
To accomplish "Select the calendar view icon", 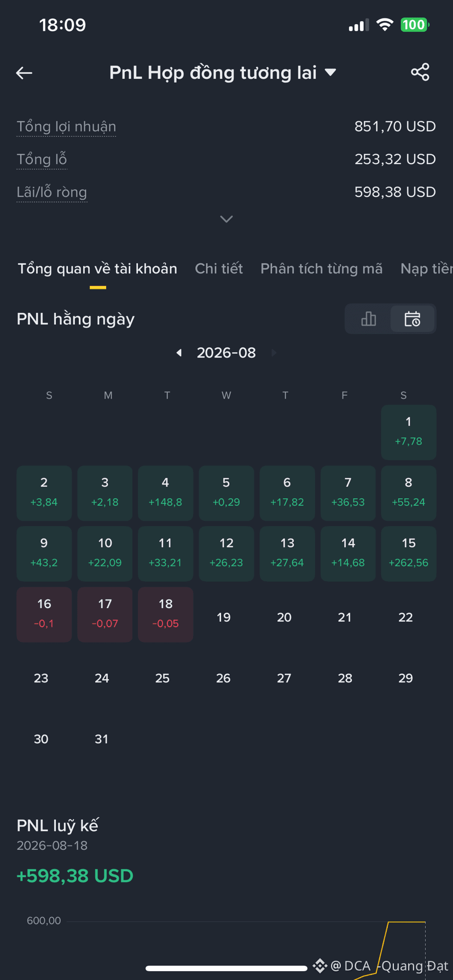I will (413, 319).
